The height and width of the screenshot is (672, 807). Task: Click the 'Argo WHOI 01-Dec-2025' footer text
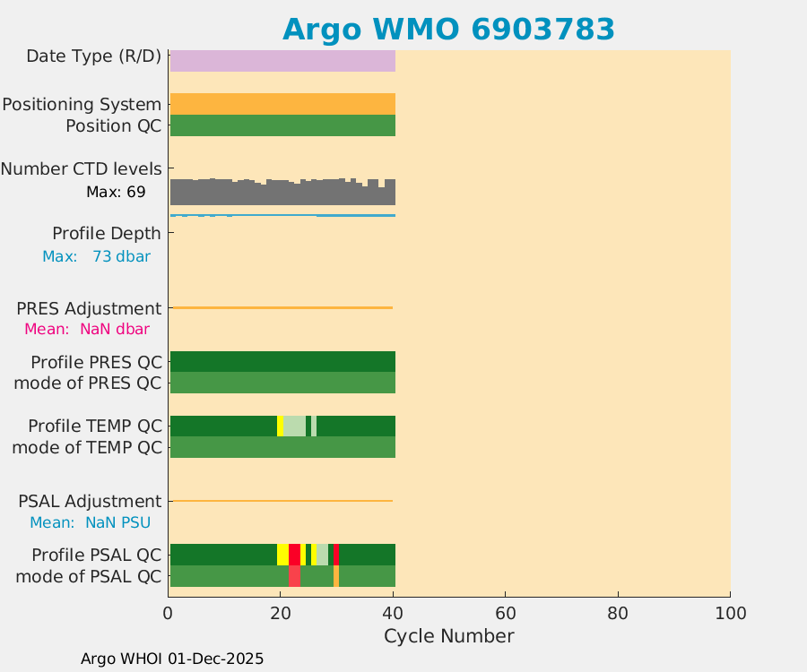pos(172,659)
